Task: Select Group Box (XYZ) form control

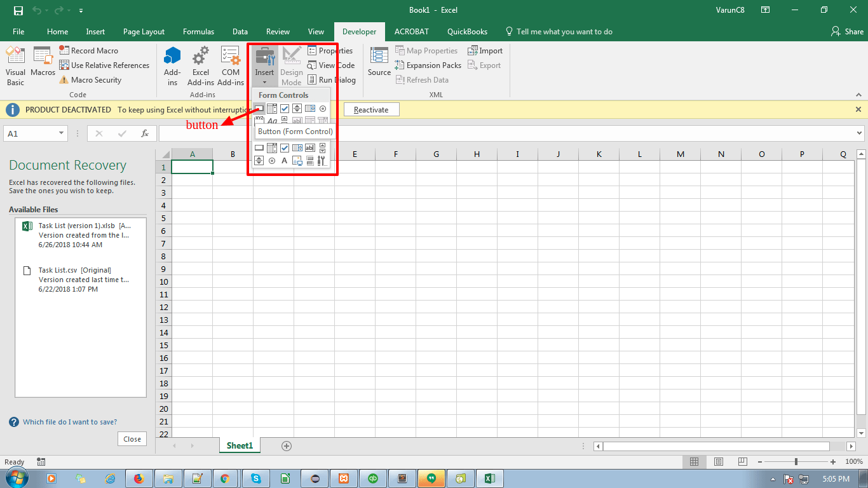Action: [259, 120]
